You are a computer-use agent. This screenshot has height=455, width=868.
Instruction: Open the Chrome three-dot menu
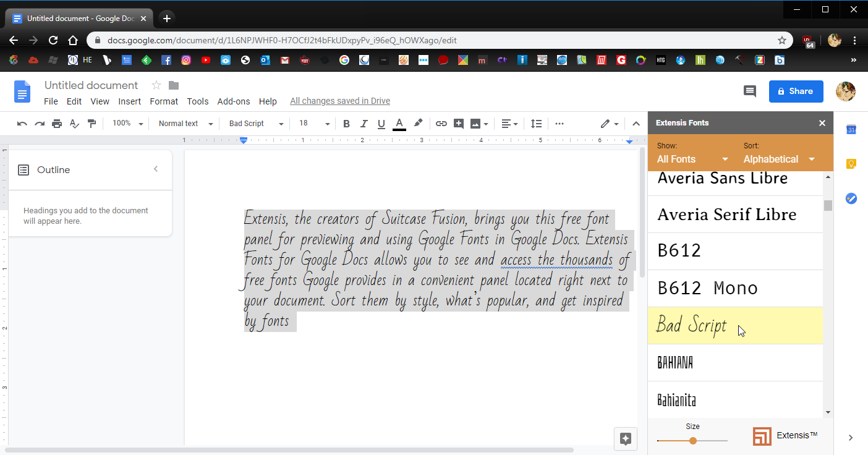pyautogui.click(x=855, y=40)
